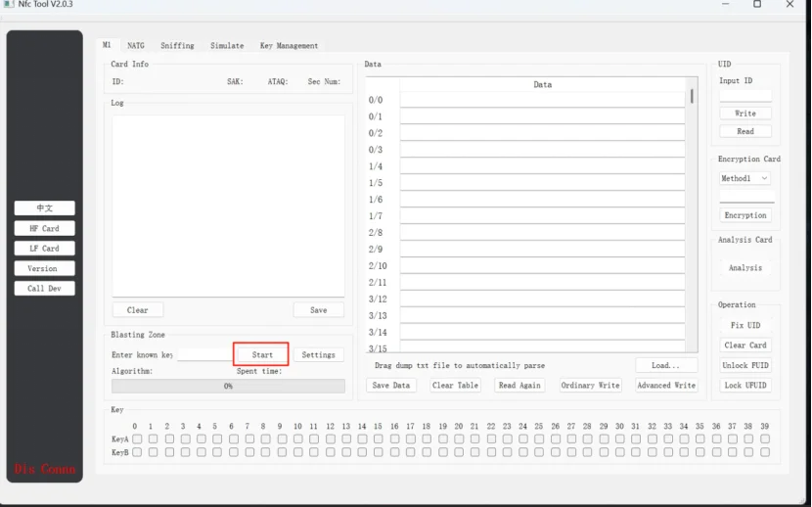Screen dimensions: 812x507
Task: Check KeyA checkbox for sector 0
Action: (x=137, y=439)
